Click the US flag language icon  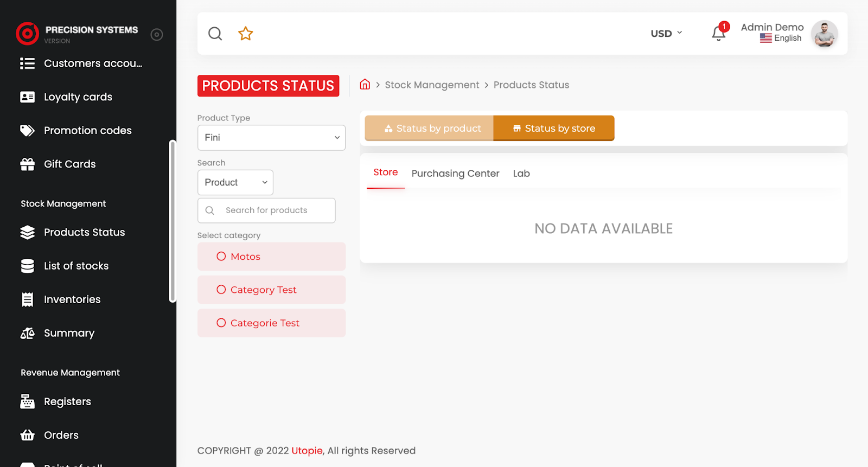(766, 38)
